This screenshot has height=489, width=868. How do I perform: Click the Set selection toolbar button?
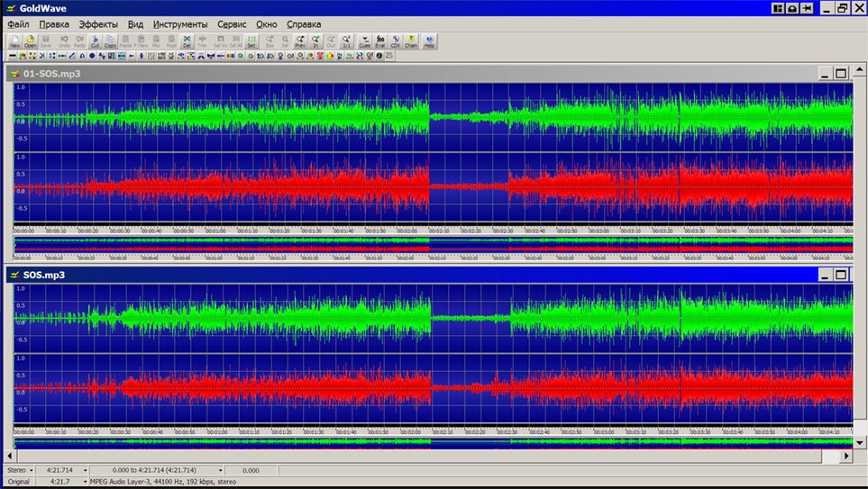[251, 41]
